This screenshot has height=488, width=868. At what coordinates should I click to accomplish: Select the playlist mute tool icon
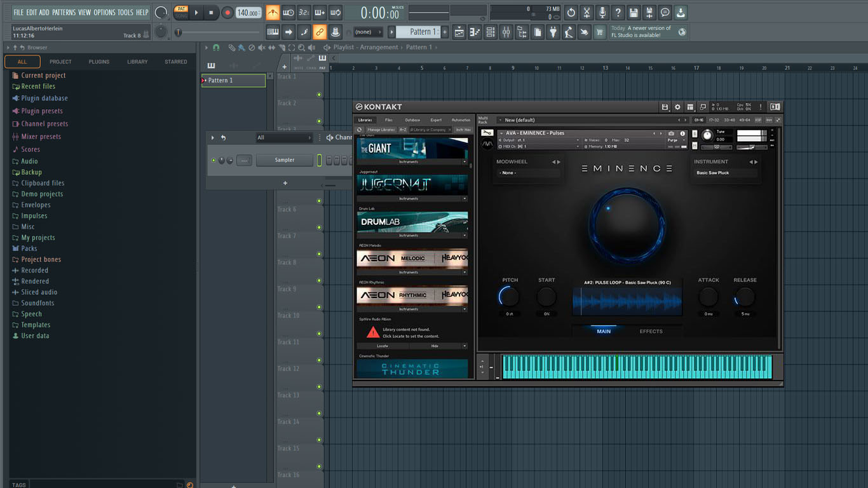click(261, 48)
